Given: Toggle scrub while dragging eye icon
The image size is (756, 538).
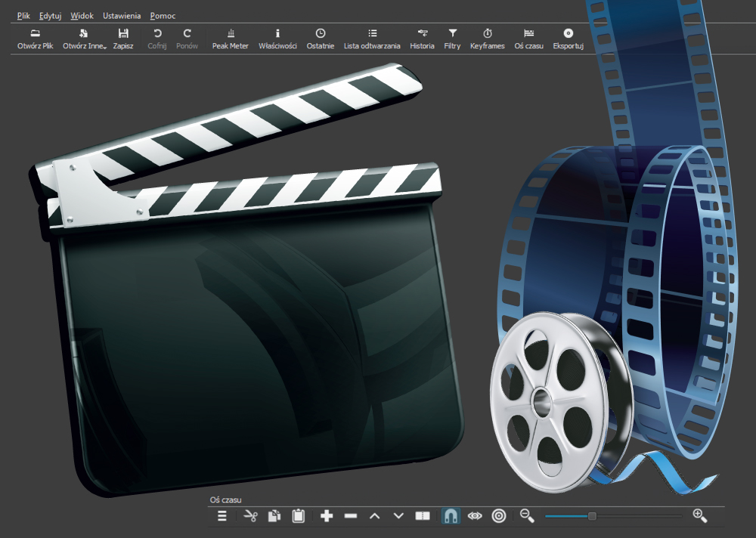Looking at the screenshot, I should click(x=474, y=516).
